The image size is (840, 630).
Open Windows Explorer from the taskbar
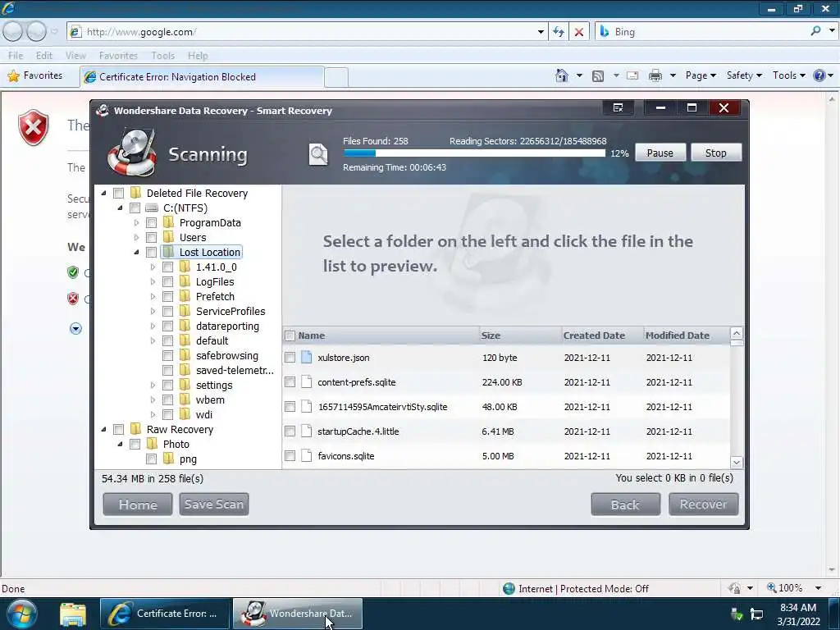coord(73,614)
